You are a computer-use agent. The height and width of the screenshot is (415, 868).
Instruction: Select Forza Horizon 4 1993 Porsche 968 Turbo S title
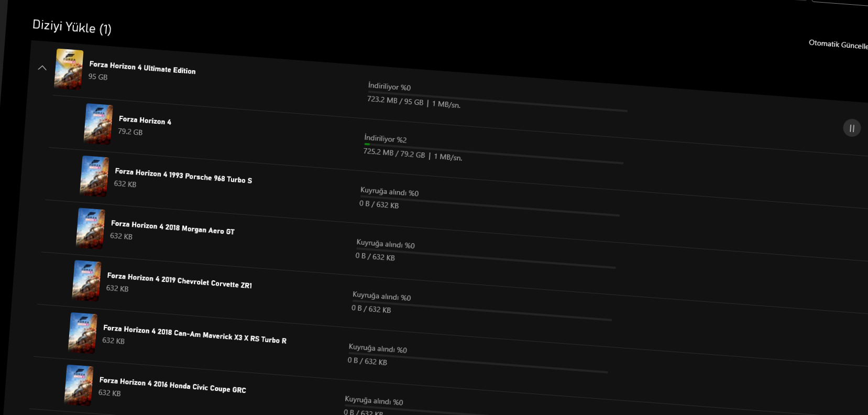[x=183, y=176]
